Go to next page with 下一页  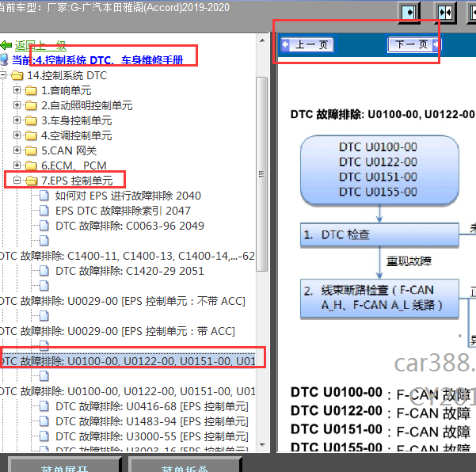coord(414,45)
